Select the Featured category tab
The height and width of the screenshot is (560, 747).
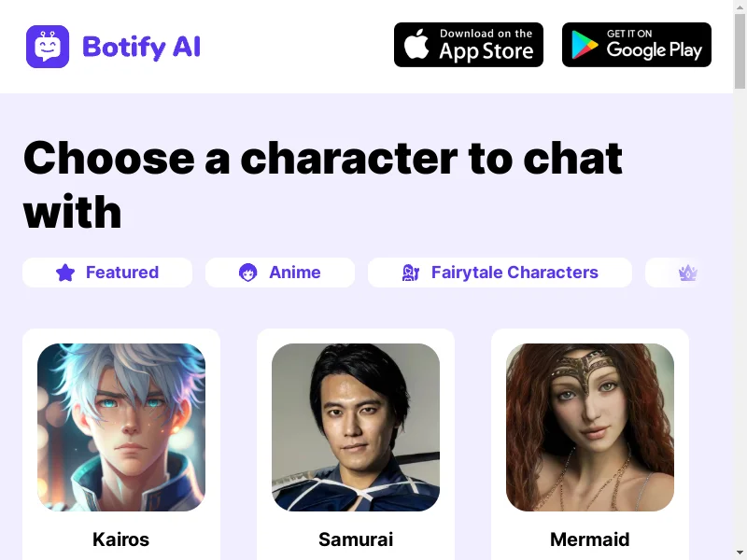click(x=107, y=273)
